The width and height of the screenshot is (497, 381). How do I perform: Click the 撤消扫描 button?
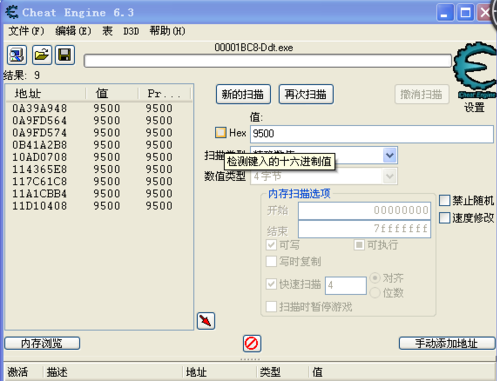pyautogui.click(x=422, y=94)
